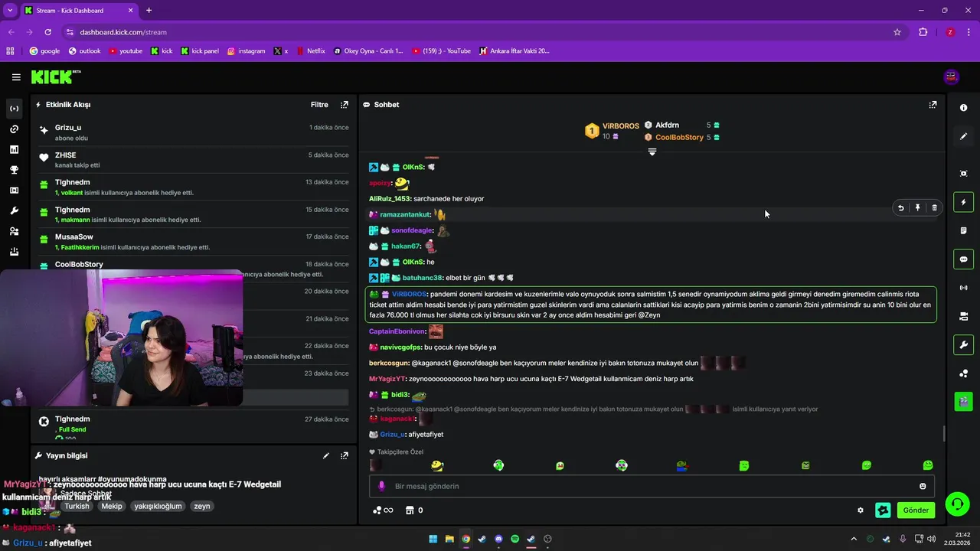This screenshot has height=551, width=980.
Task: Open the hamburger menu beside the Kick logo
Action: tap(16, 77)
